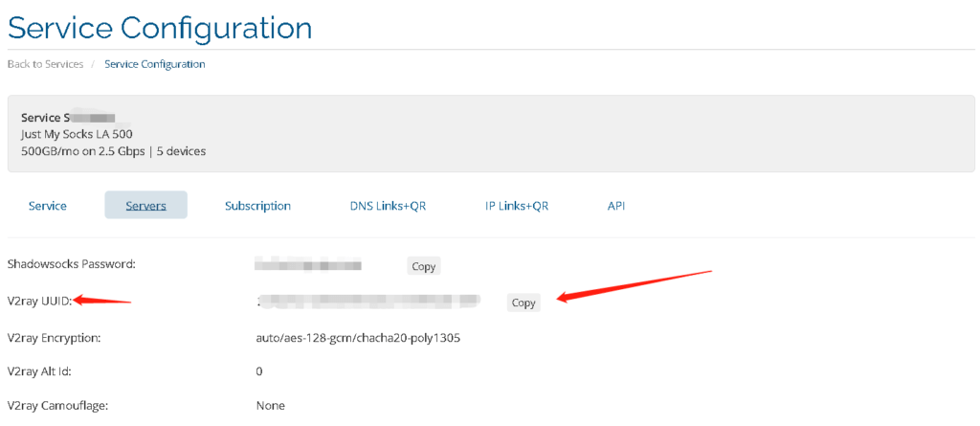Click the V2ray Camouflage value None

point(270,405)
